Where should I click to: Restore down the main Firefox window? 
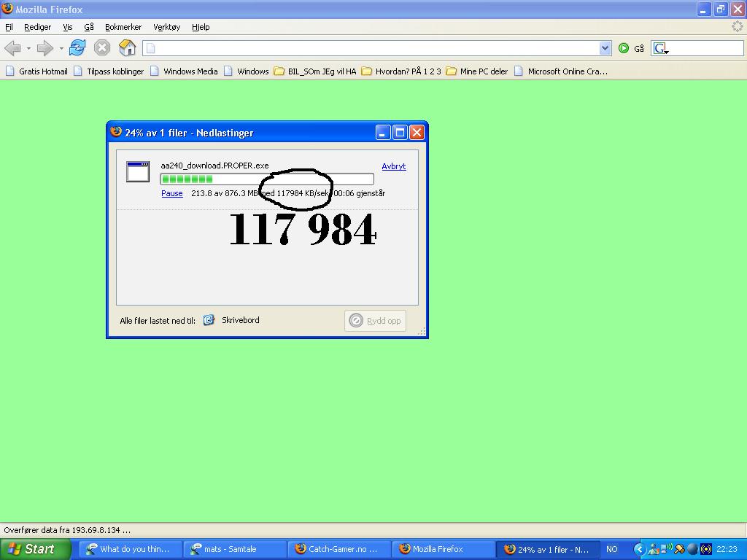720,9
